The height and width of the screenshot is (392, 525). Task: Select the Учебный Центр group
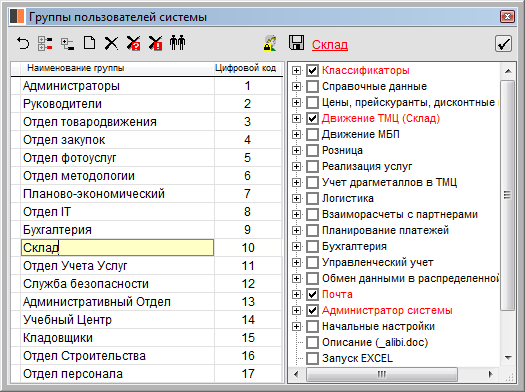117,320
